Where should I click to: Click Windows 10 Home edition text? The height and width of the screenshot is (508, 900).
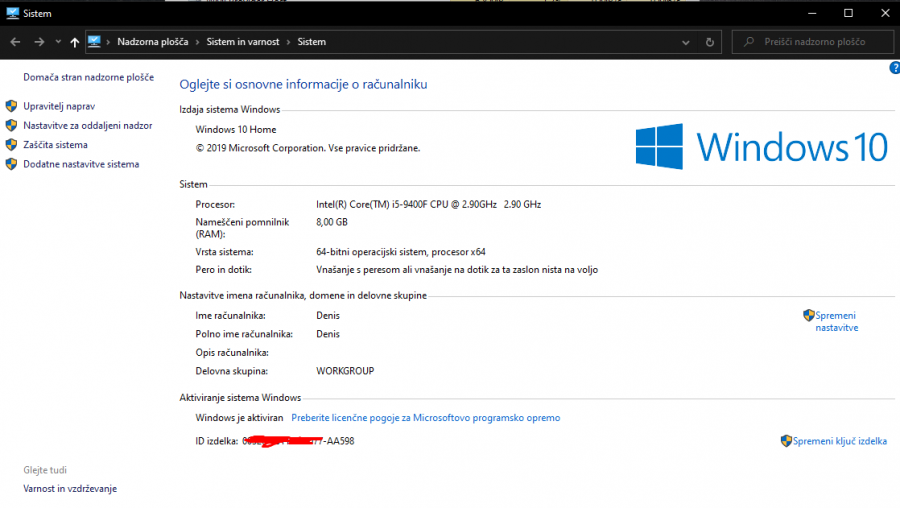[236, 130]
